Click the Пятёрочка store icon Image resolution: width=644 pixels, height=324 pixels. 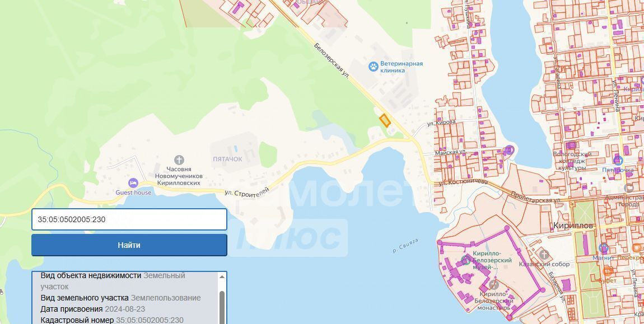pyautogui.click(x=618, y=160)
